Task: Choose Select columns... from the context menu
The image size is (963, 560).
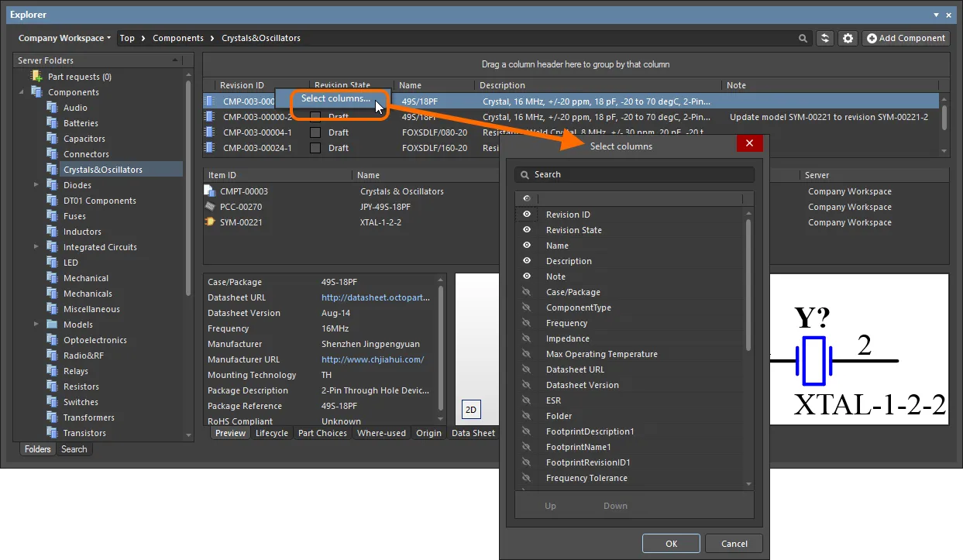Action: (x=335, y=98)
